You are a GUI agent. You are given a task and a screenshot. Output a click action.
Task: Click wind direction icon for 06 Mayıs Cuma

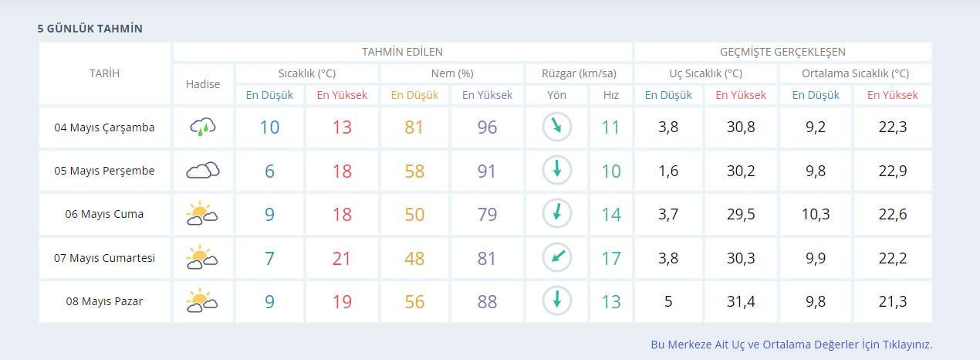(556, 214)
